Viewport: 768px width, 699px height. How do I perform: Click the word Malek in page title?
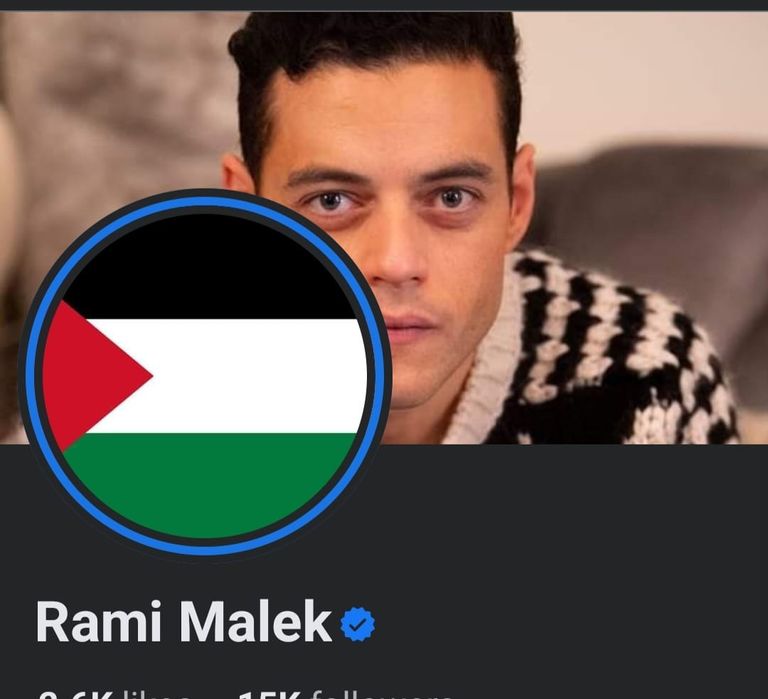coord(255,621)
